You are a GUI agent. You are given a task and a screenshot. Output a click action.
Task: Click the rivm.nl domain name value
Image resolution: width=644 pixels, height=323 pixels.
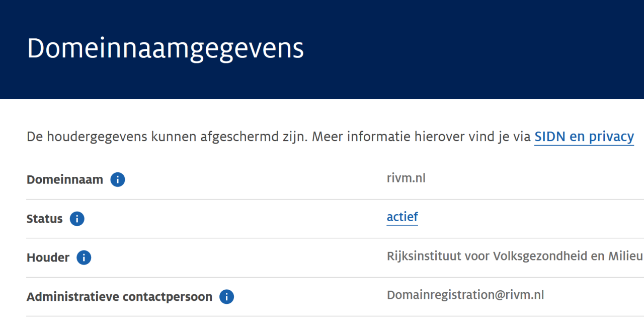(406, 178)
